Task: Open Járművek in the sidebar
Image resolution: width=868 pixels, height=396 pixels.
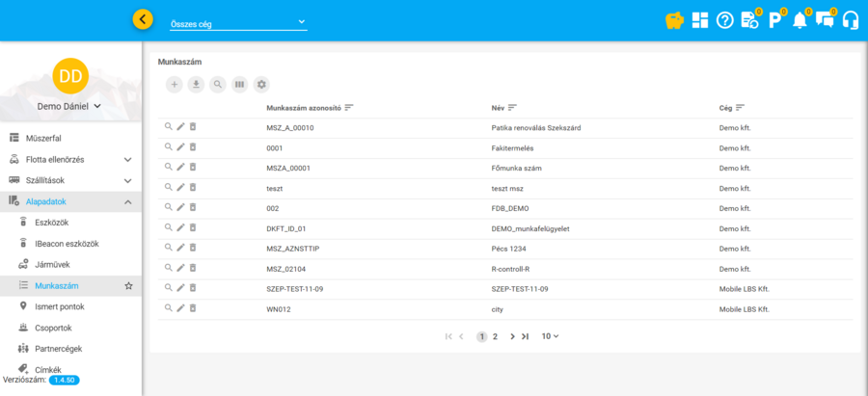Action: pyautogui.click(x=52, y=264)
